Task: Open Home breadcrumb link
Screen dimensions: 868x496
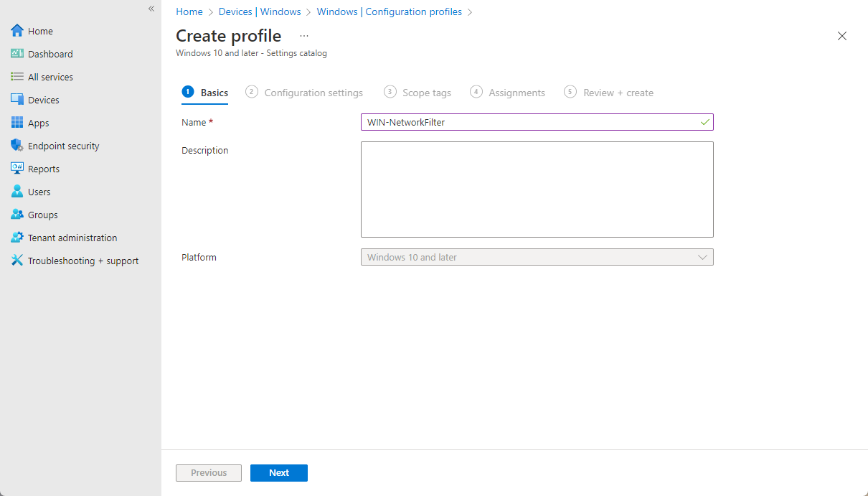Action: click(x=189, y=12)
